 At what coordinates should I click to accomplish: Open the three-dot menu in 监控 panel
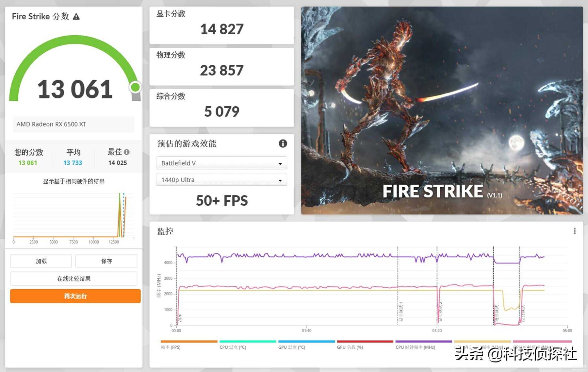point(575,231)
